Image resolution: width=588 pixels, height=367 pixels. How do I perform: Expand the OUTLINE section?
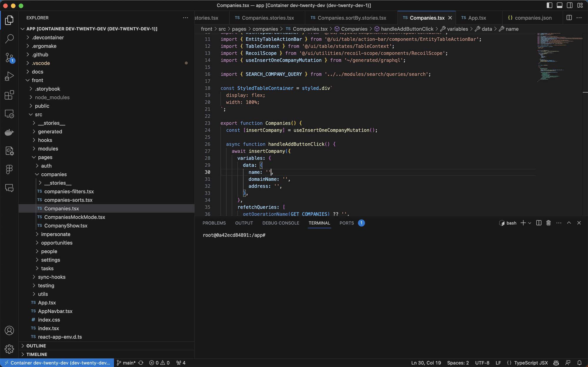click(x=36, y=346)
